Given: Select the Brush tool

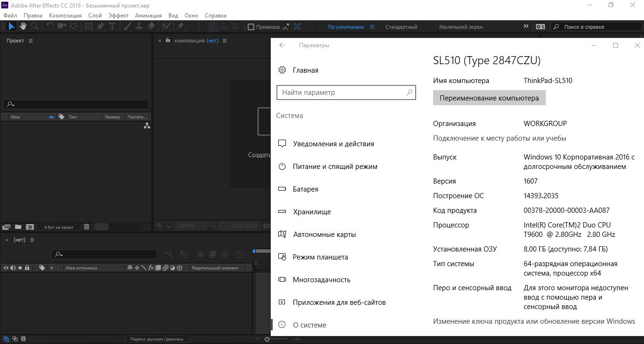Looking at the screenshot, I should [x=127, y=26].
